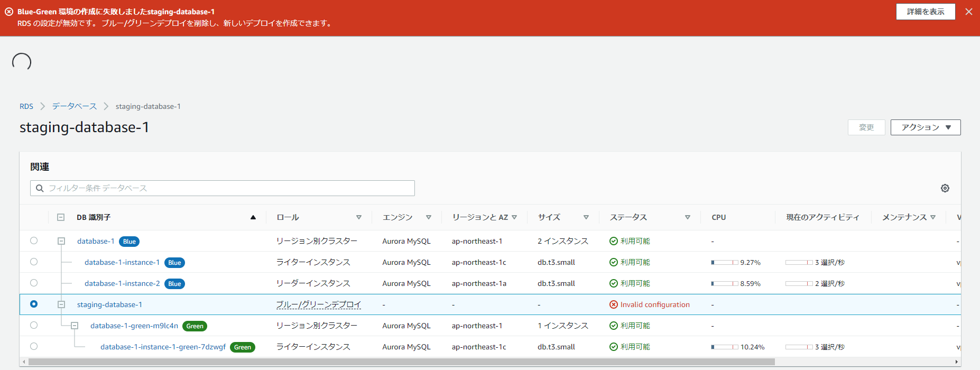Click the Invalid configuration error status icon
Image resolution: width=980 pixels, height=370 pixels.
tap(614, 304)
